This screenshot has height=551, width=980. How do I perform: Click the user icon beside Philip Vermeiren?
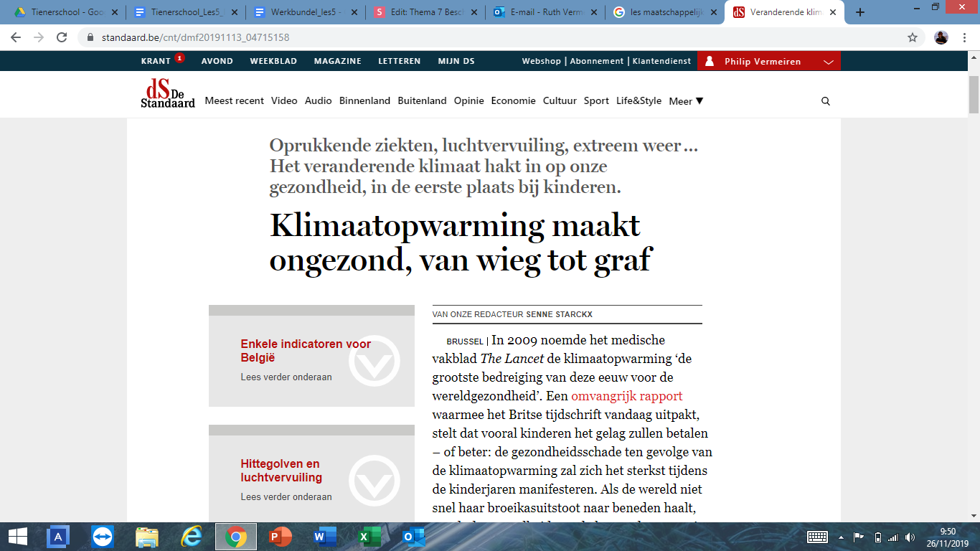coord(710,62)
